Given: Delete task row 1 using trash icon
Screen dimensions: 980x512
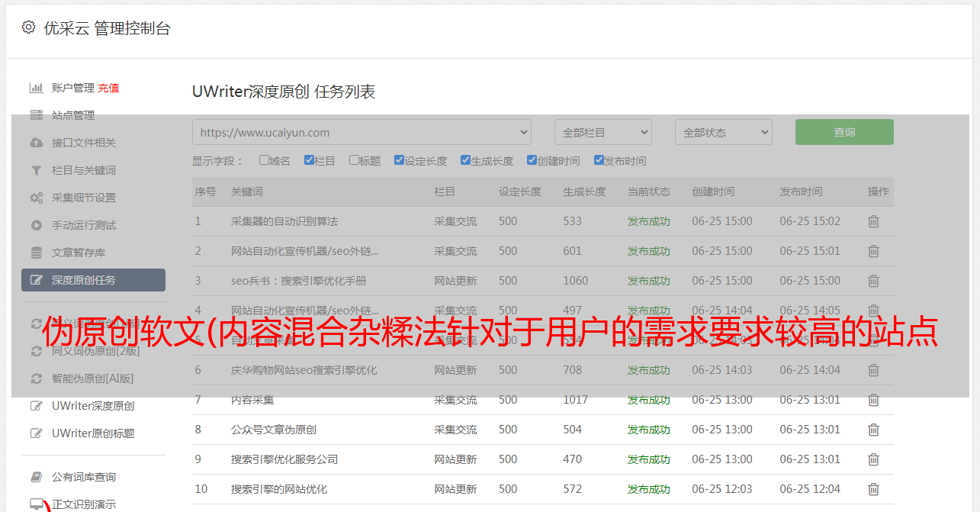Looking at the screenshot, I should pyautogui.click(x=873, y=221).
